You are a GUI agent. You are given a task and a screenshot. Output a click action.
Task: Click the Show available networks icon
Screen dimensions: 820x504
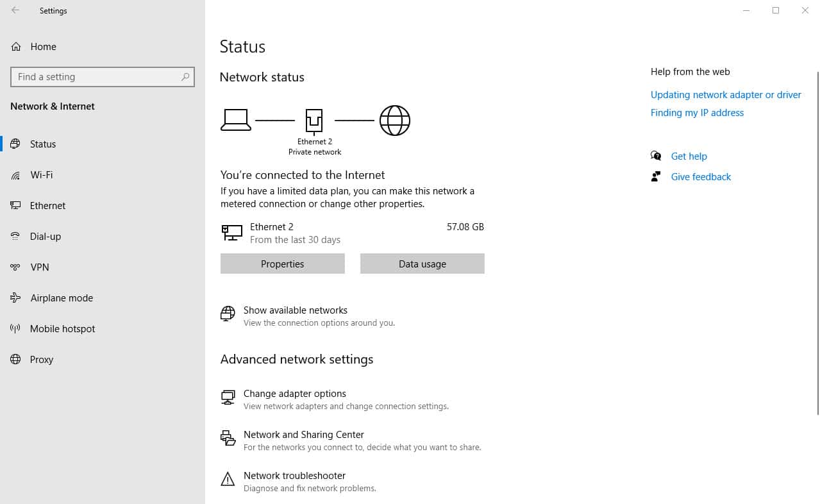pyautogui.click(x=228, y=314)
